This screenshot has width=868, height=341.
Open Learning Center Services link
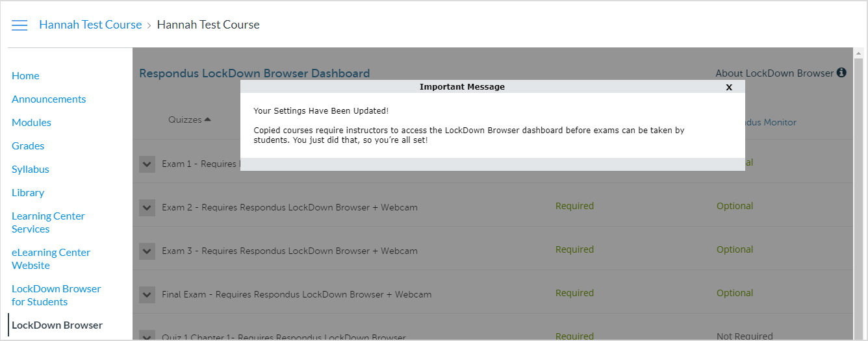point(48,222)
